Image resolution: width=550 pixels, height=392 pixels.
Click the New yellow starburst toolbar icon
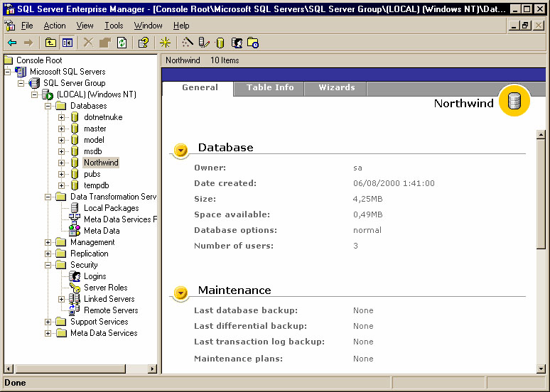pyautogui.click(x=165, y=43)
